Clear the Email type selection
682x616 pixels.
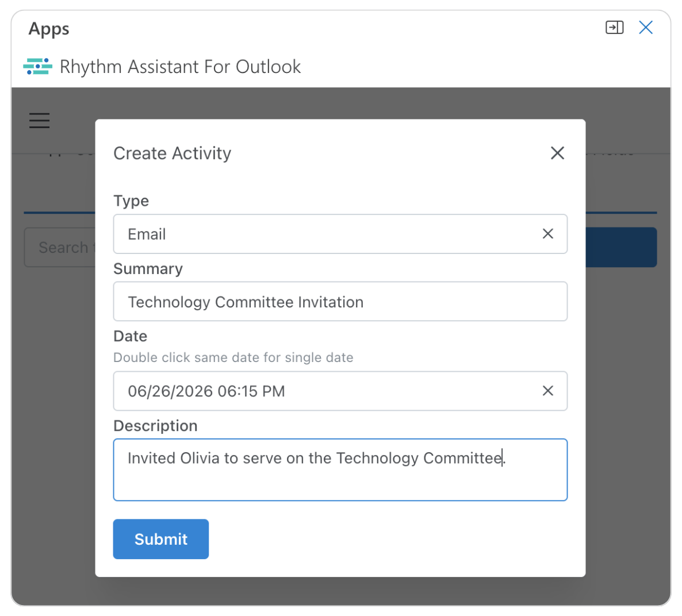tap(547, 234)
